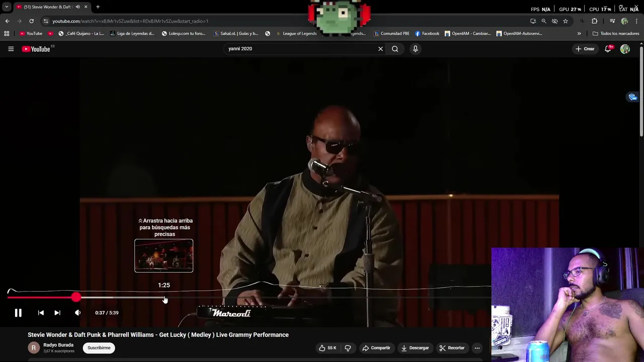Go to the previous video in the player
Screen dimensions: 644x362
pos(41,313)
